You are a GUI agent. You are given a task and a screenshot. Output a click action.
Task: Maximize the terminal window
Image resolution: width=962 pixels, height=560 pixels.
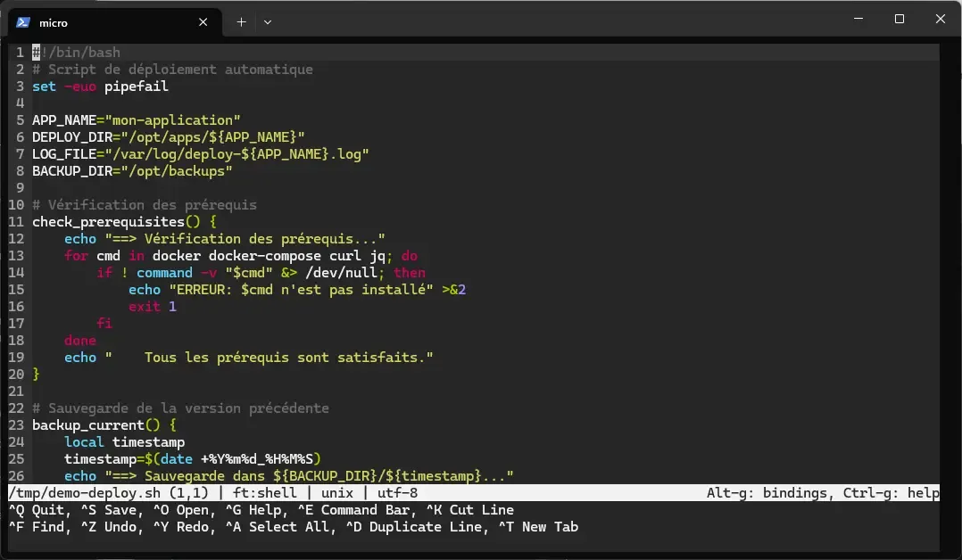[x=899, y=19]
